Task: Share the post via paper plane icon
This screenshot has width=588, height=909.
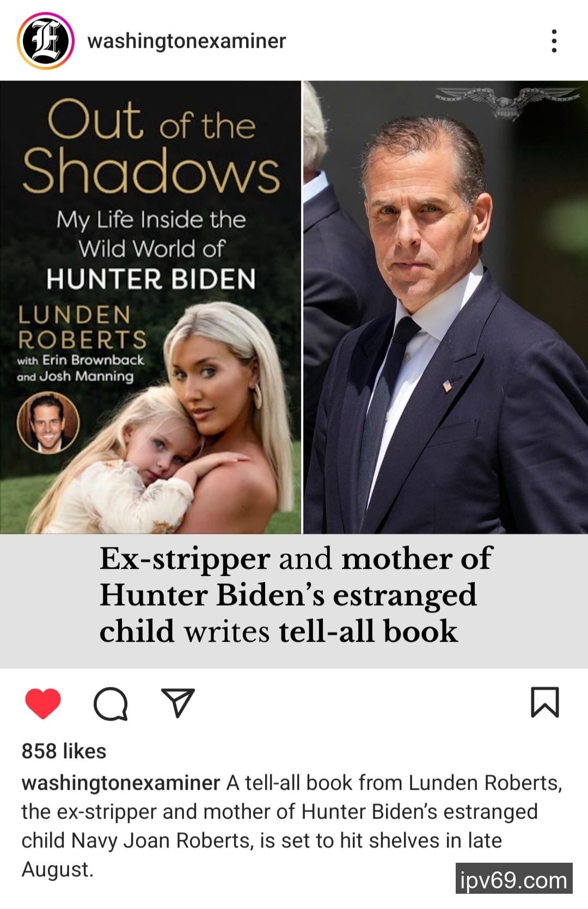Action: (x=178, y=703)
